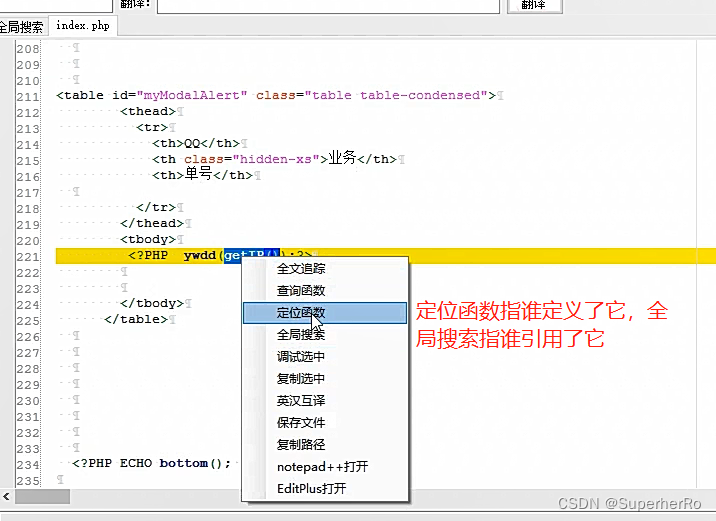
Task: Click the "table table-condensed" class string
Action: [396, 95]
